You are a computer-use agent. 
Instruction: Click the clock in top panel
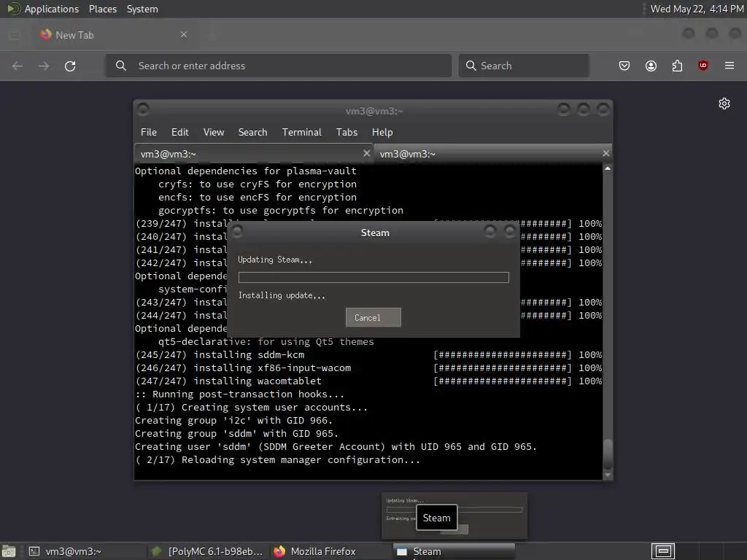(x=697, y=9)
